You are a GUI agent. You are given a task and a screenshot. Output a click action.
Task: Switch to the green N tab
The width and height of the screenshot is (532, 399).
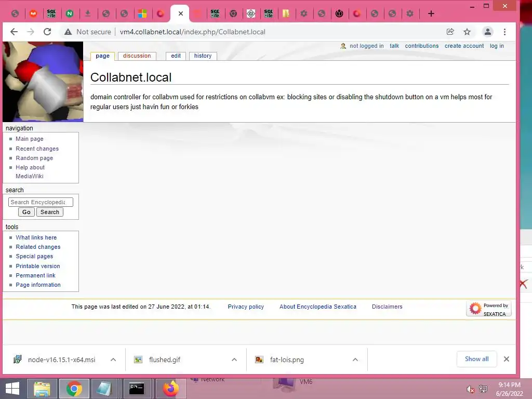70,14
